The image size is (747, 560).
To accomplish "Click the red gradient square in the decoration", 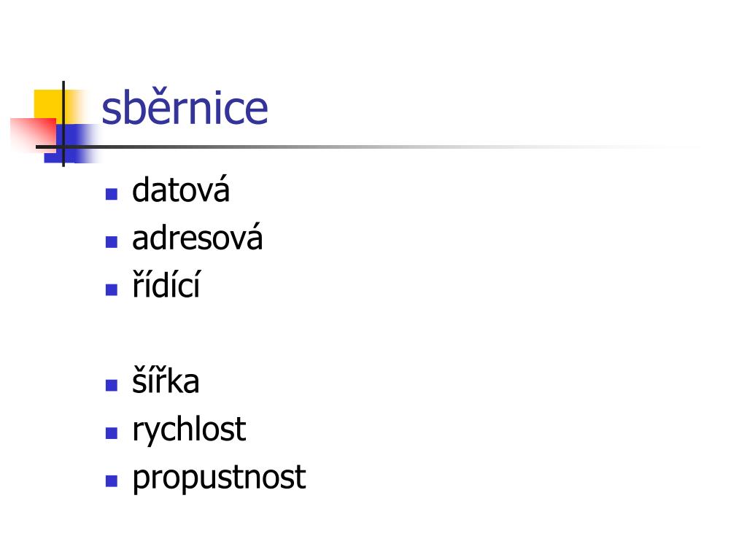I will [x=32, y=133].
